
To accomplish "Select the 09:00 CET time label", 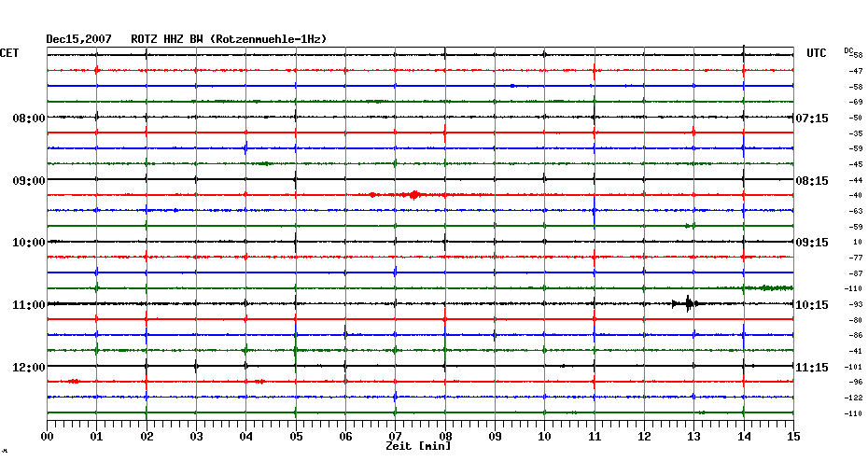I will pos(29,181).
